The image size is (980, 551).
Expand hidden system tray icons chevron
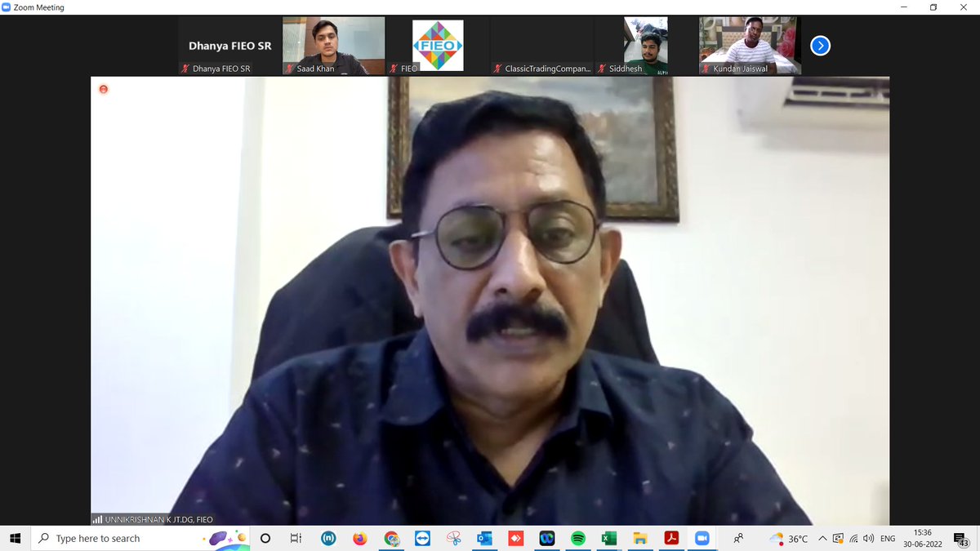823,539
